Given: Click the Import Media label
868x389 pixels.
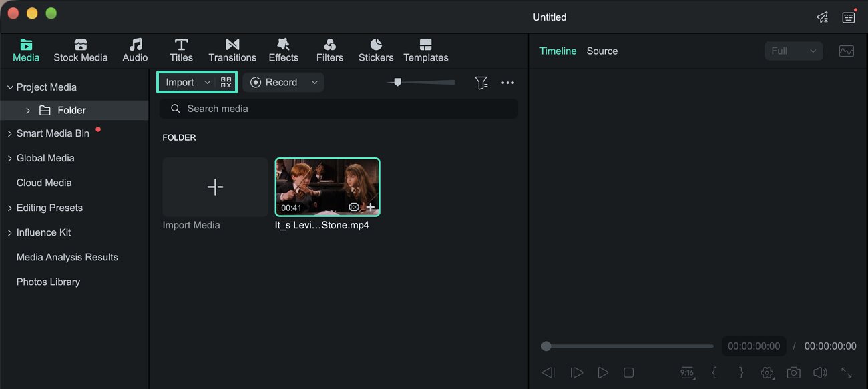Looking at the screenshot, I should pos(191,225).
